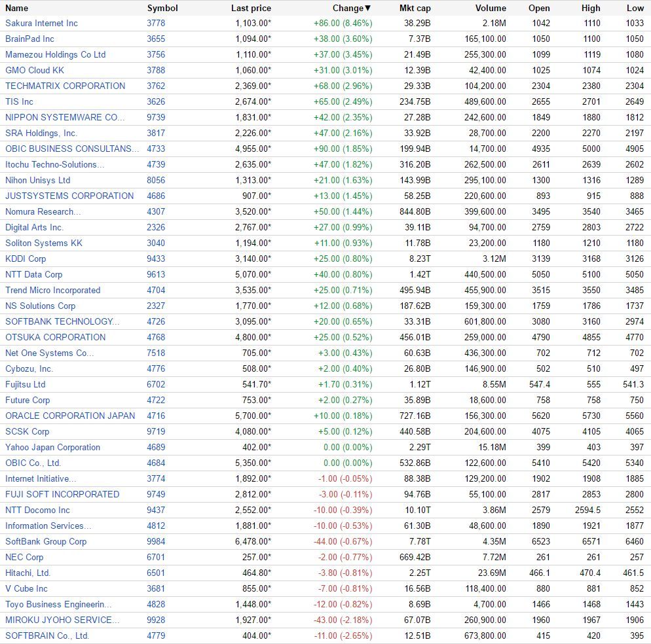
Task: Click ticker symbol 6702
Action: [156, 385]
